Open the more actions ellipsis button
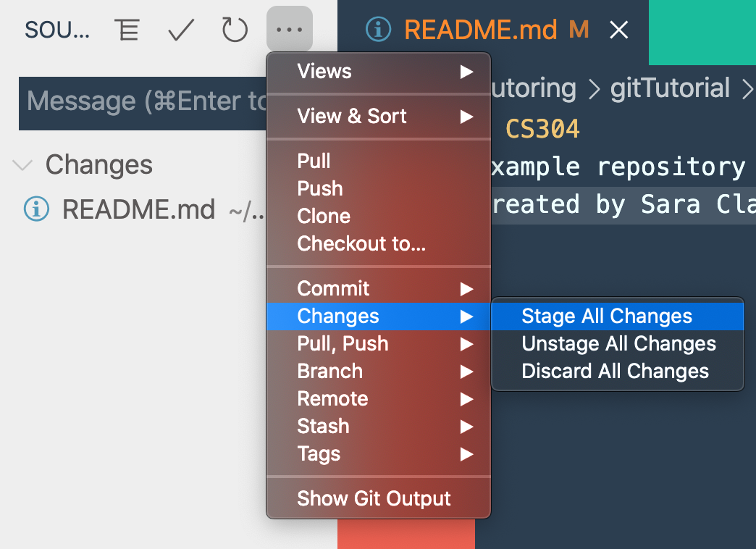This screenshot has width=756, height=549. point(289,30)
